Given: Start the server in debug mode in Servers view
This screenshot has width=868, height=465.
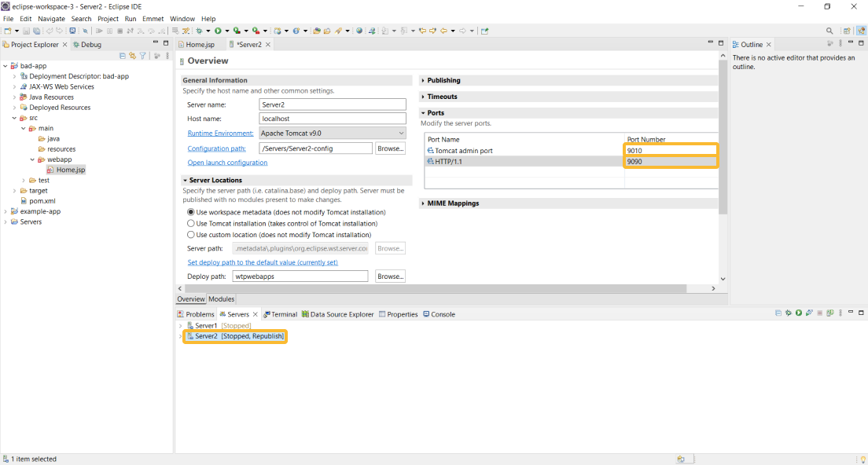Looking at the screenshot, I should pyautogui.click(x=789, y=313).
